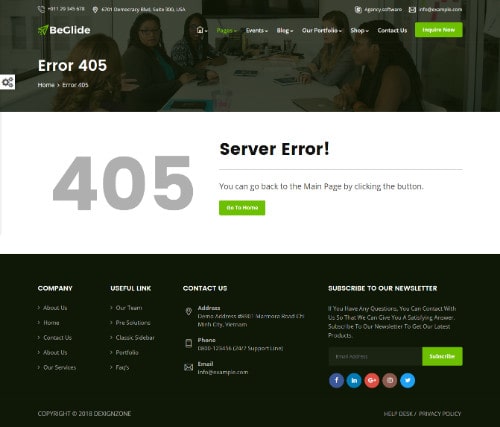Viewport: 500px width, 427px height.
Task: Select Contact Us in the navigation bar
Action: (392, 30)
